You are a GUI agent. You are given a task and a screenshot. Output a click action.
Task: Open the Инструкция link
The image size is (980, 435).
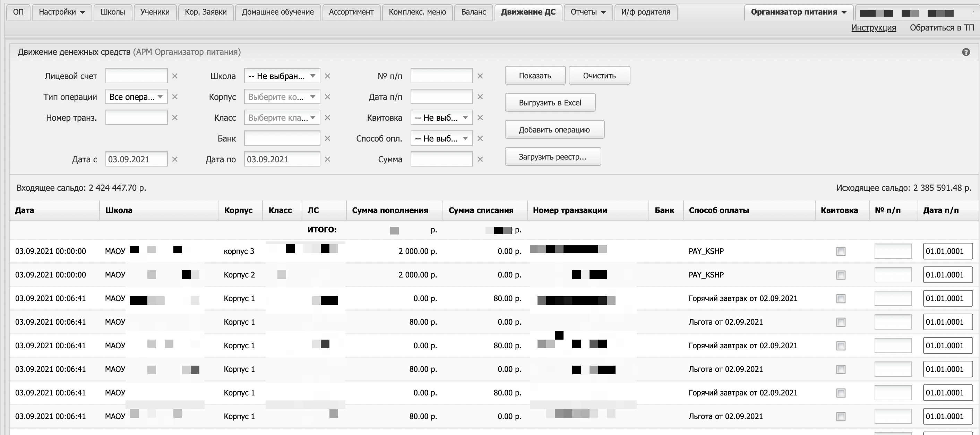pos(874,28)
